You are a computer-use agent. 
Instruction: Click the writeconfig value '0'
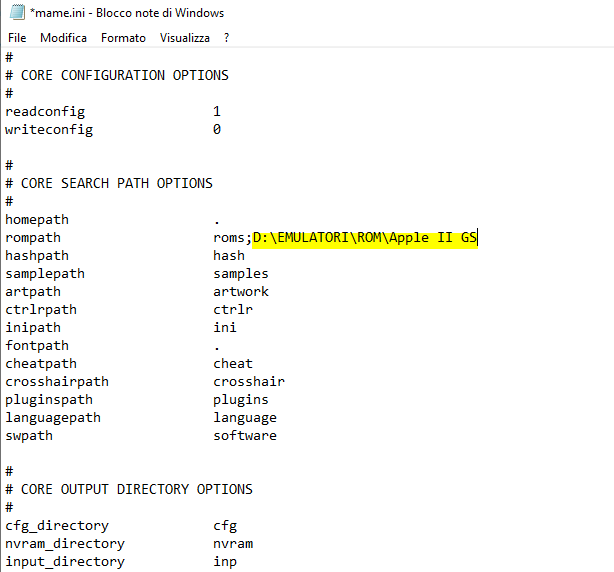point(217,130)
